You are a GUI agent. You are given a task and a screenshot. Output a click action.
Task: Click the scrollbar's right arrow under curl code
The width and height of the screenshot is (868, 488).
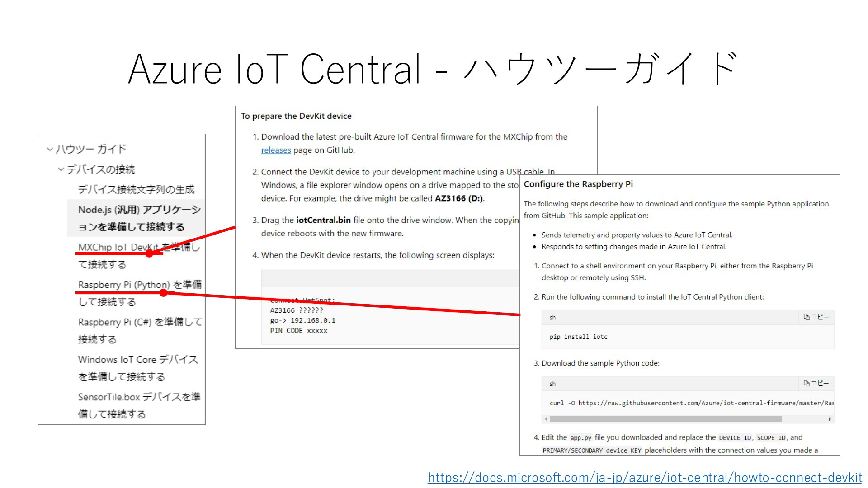pos(830,419)
